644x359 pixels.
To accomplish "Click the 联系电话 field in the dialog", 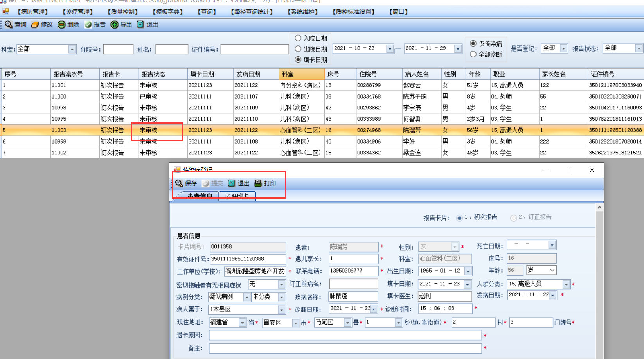I will [x=354, y=271].
